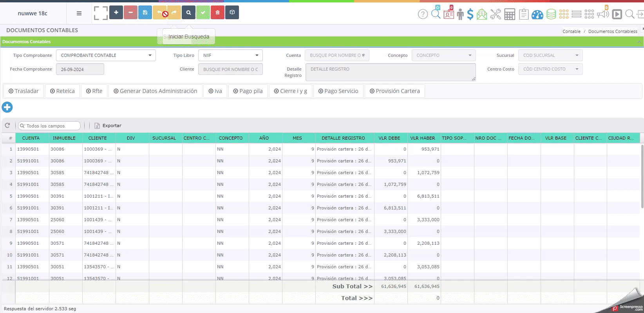Screen dimensions: 644x313
Task: Click Todos los campos search box
Action: click(x=49, y=126)
